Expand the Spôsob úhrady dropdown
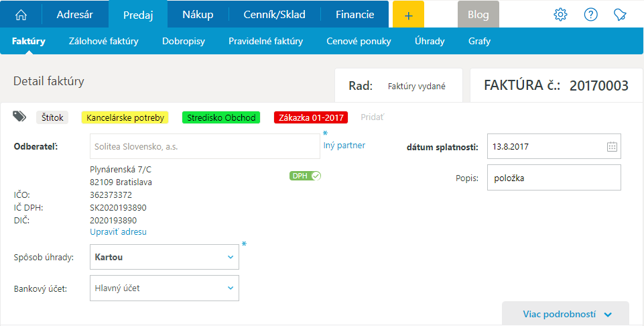The width and height of the screenshot is (644, 326). (230, 257)
